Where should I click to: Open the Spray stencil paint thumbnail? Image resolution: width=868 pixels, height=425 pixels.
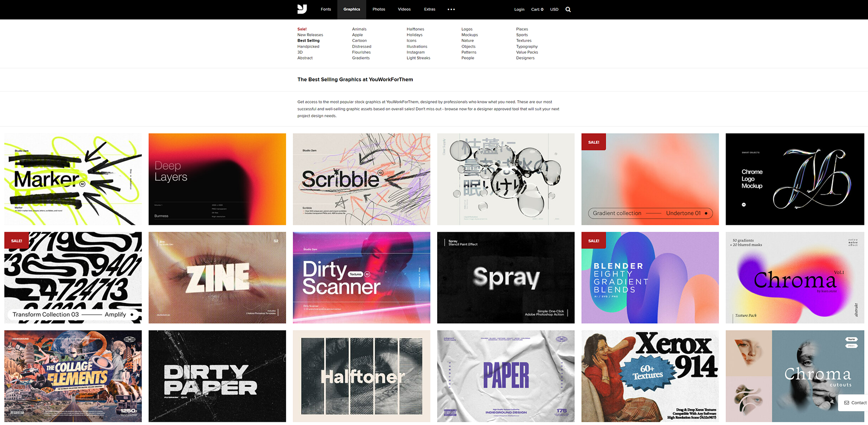pos(506,278)
